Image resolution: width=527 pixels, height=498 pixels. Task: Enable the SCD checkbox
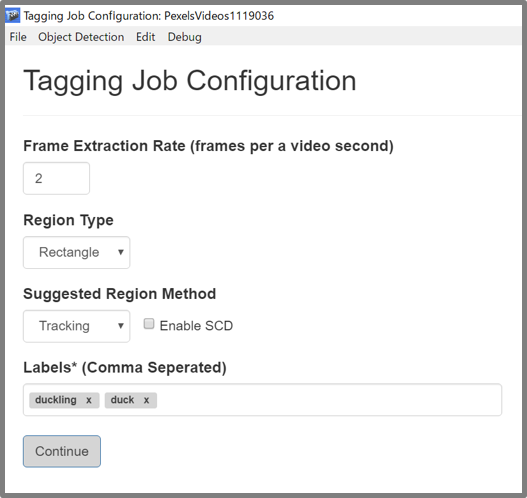[149, 324]
